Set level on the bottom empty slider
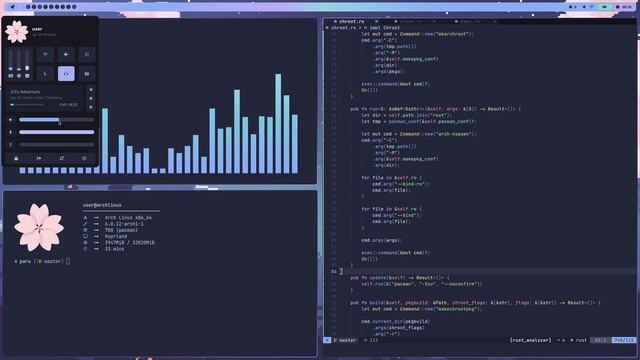Viewport: 640px width, 360px height. coord(57,144)
